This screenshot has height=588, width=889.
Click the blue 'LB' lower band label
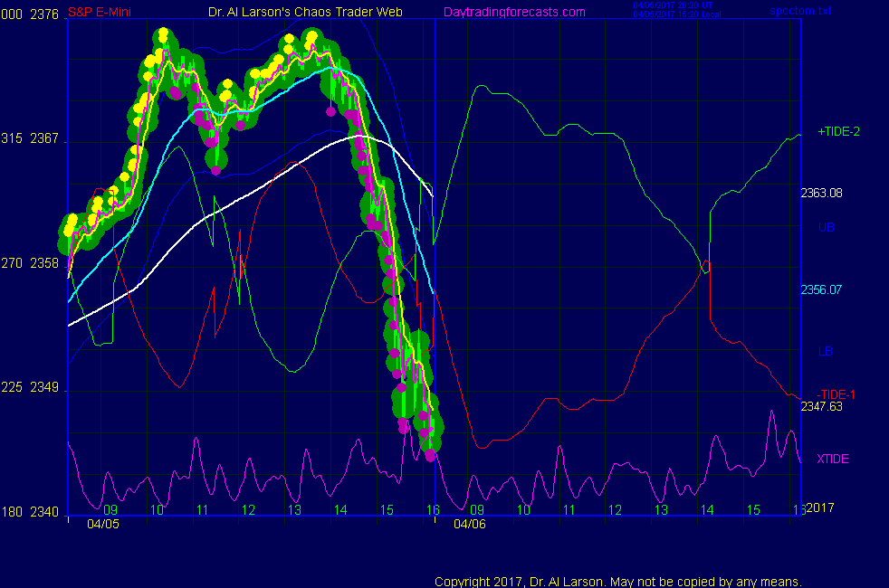pos(826,352)
